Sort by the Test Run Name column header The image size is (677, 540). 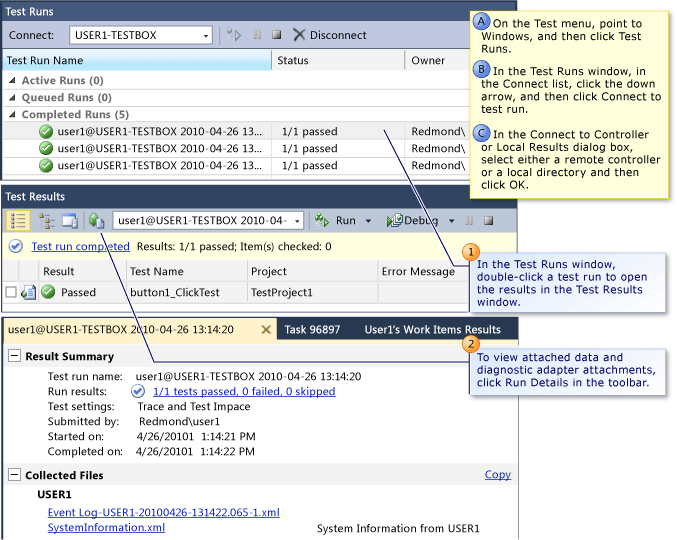(x=137, y=60)
